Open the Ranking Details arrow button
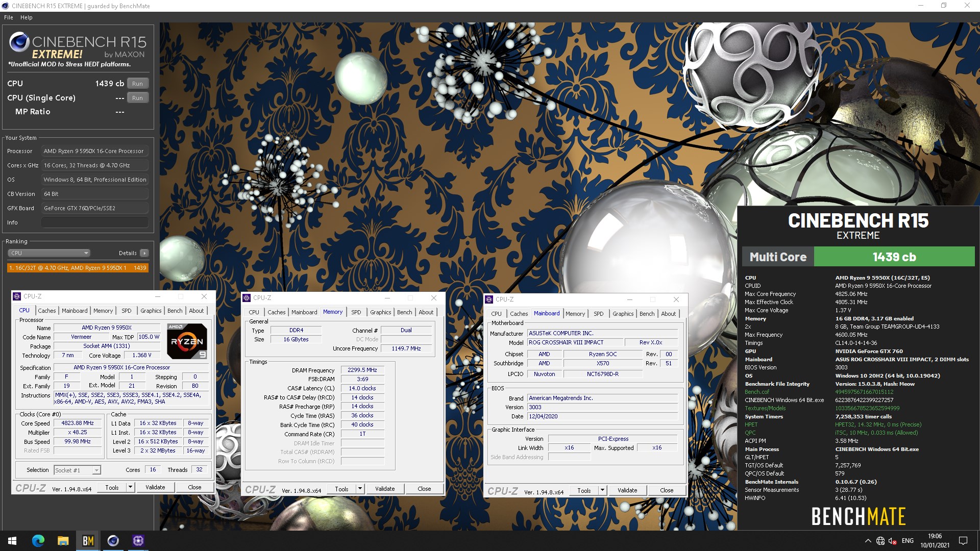This screenshot has height=551, width=980. (144, 253)
